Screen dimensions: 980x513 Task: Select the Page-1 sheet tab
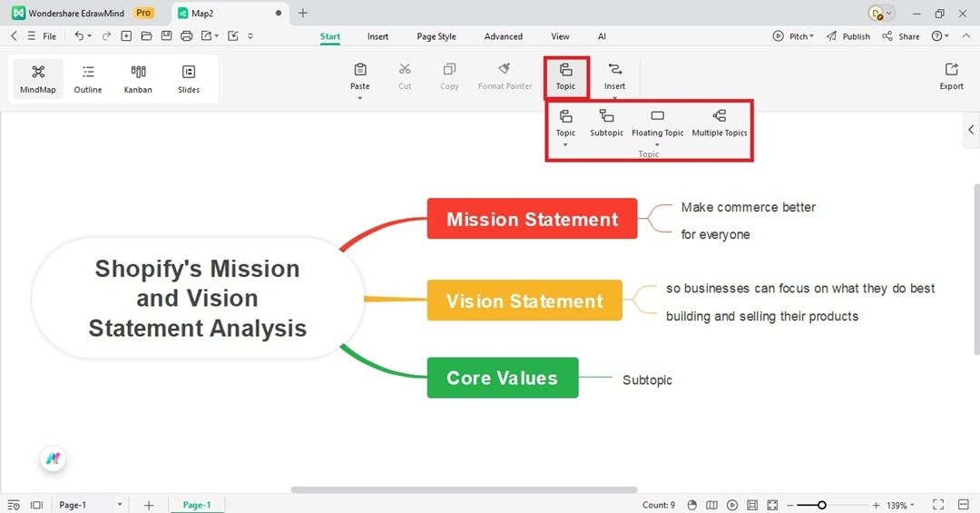pyautogui.click(x=196, y=505)
